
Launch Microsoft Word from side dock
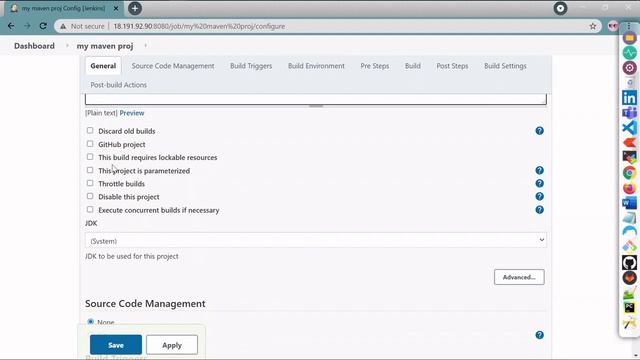pyautogui.click(x=629, y=203)
